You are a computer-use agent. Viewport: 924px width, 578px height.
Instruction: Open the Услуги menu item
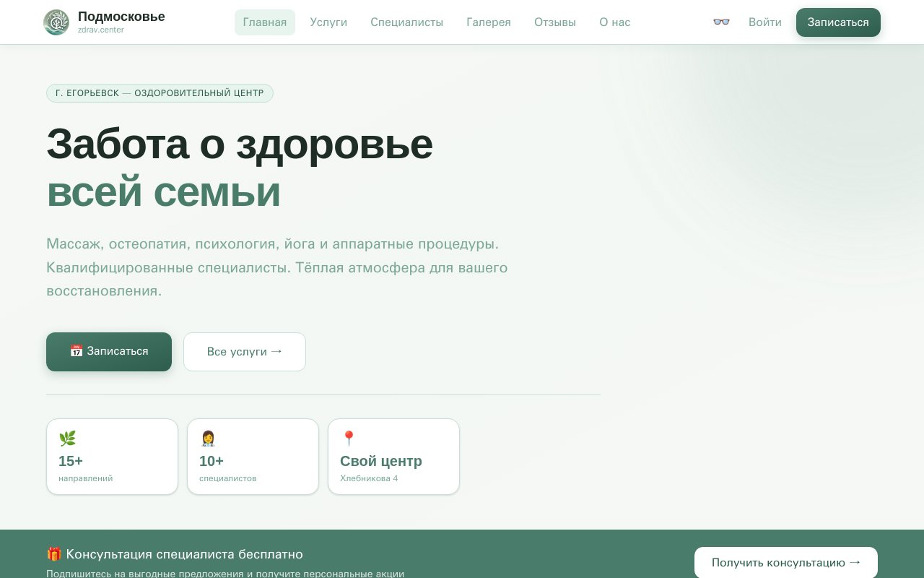pyautogui.click(x=328, y=22)
